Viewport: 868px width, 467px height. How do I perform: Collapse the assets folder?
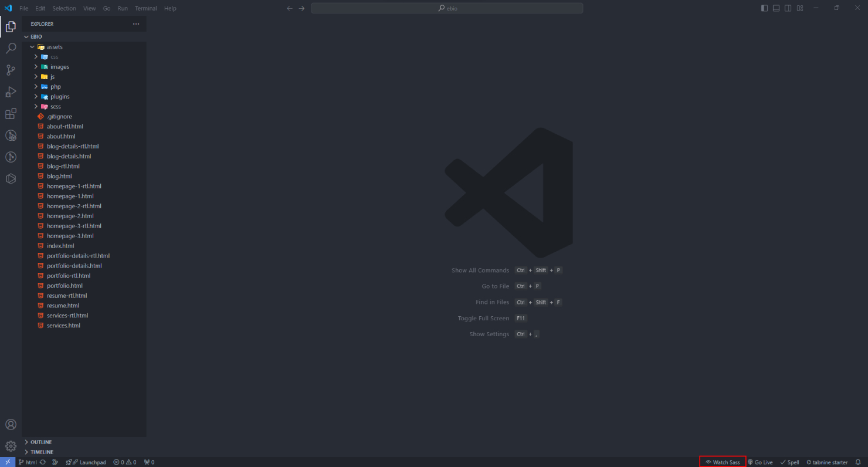click(84, 47)
